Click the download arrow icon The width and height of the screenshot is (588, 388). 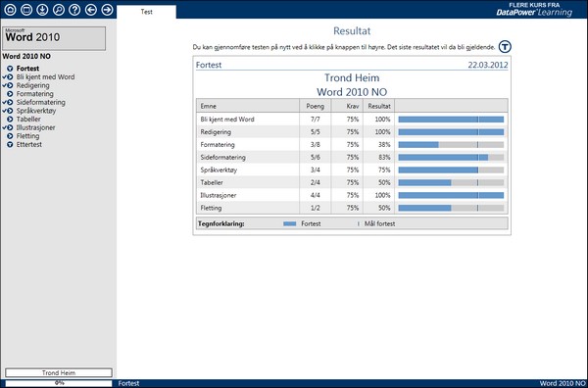coord(42,10)
